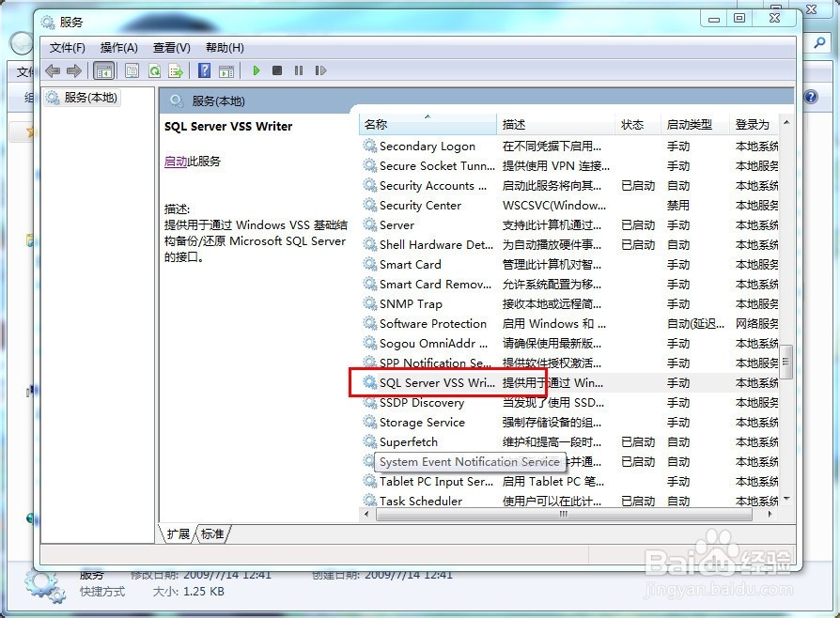Click the horizontal scrollbar right arrow

pyautogui.click(x=770, y=514)
